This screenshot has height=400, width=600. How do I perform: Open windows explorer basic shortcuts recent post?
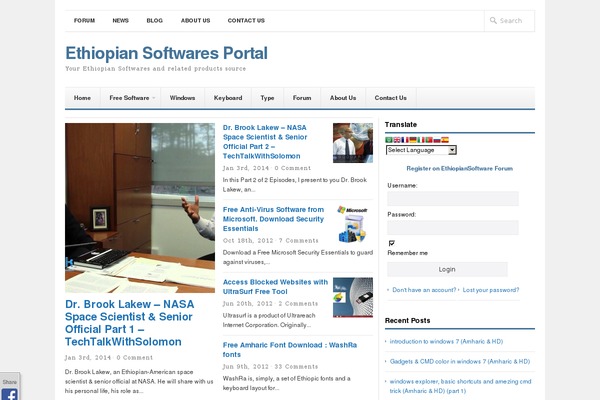click(x=460, y=386)
